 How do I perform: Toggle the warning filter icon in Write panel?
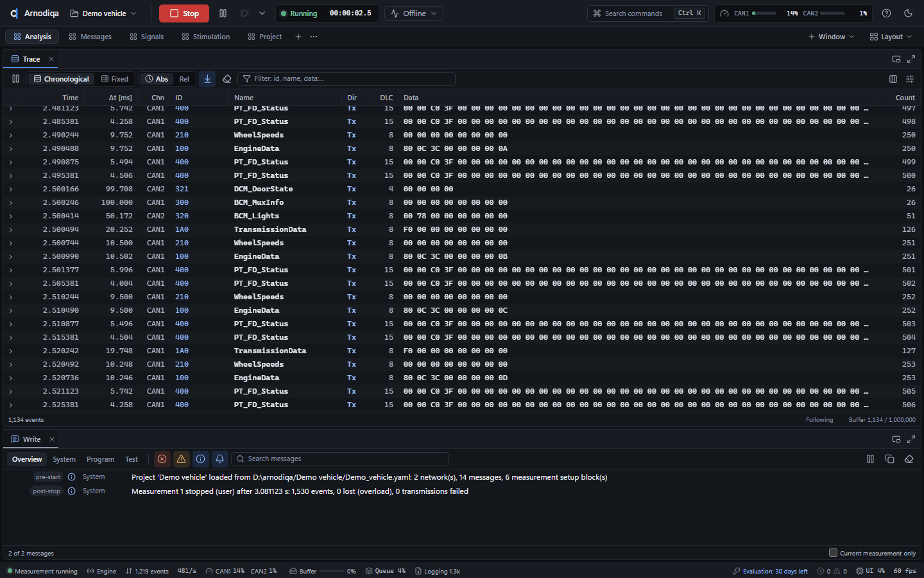tap(182, 459)
